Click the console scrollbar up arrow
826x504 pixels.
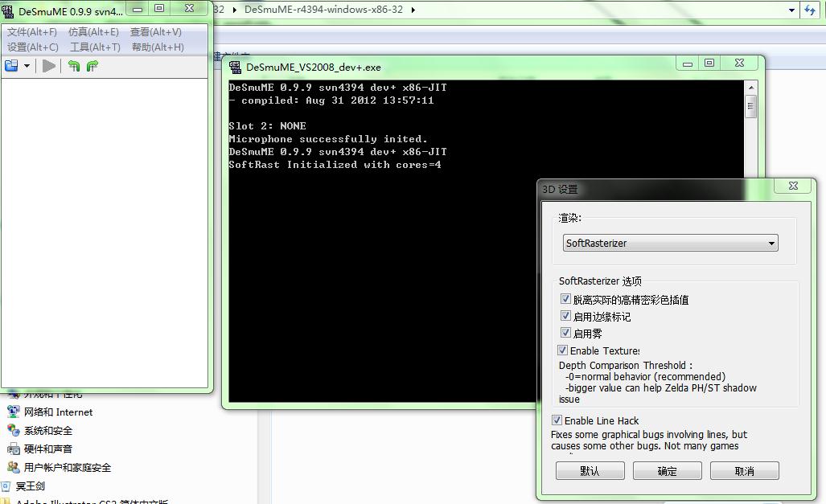click(x=751, y=88)
